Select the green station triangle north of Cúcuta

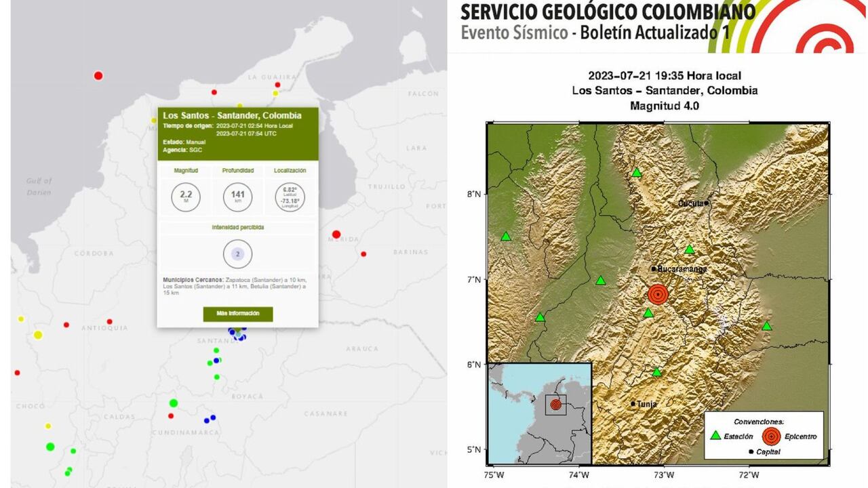click(636, 173)
